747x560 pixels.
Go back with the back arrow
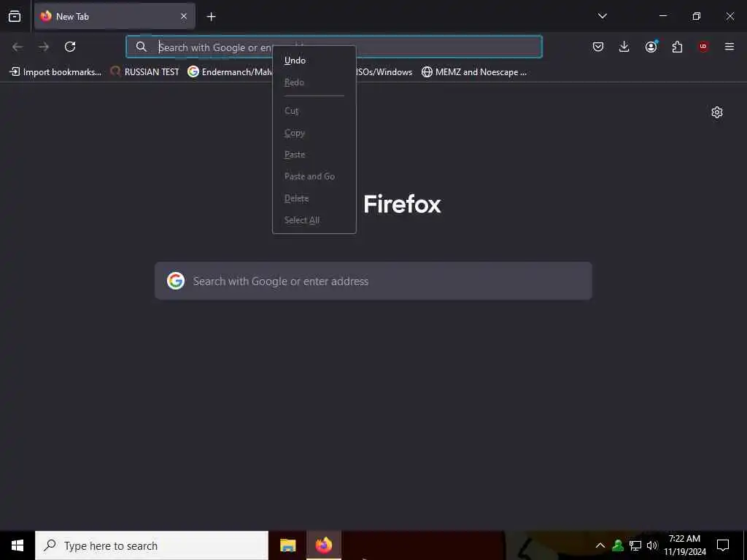tap(18, 47)
